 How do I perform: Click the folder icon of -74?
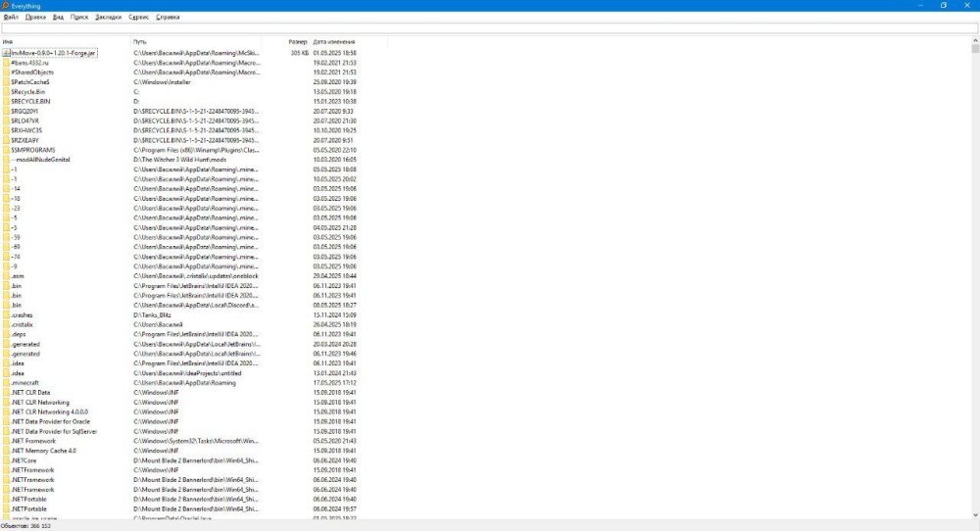point(6,257)
